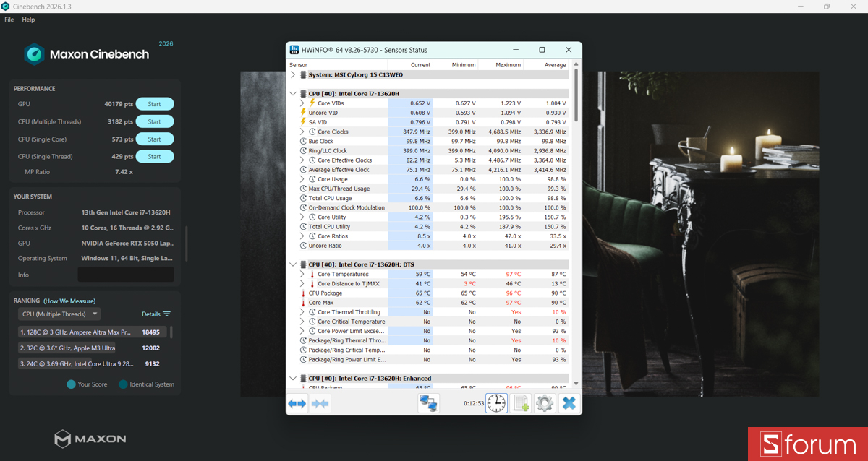Viewport: 868px width, 461px height.
Task: Click filter icon next to Details
Action: pyautogui.click(x=167, y=314)
